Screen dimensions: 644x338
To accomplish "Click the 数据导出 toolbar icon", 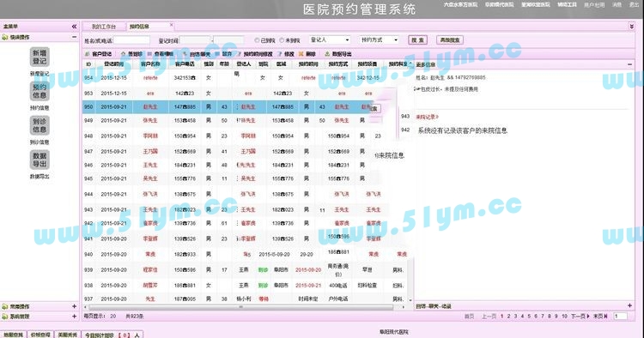I will point(338,54).
